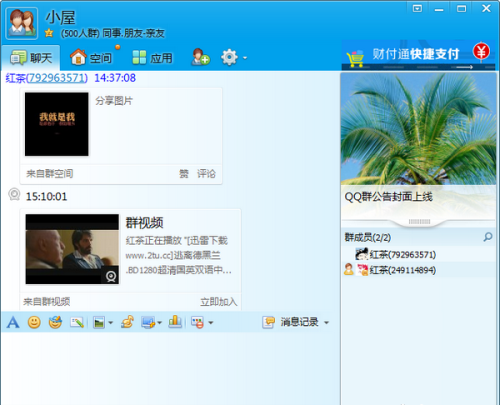Switch to the 应用 tab

pyautogui.click(x=153, y=58)
